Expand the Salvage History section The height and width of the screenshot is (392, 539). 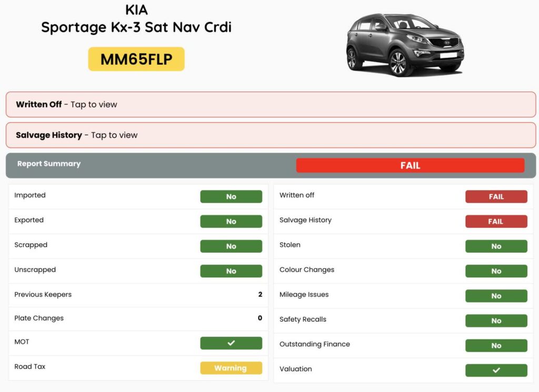269,135
